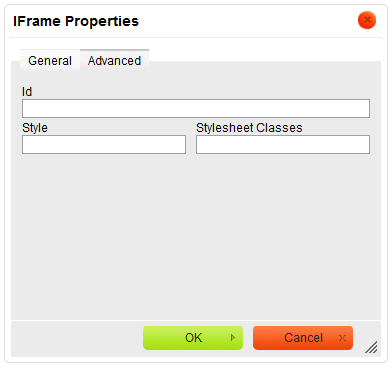The width and height of the screenshot is (392, 367).
Task: Click the arrow icon on the OK button
Action: (x=233, y=338)
